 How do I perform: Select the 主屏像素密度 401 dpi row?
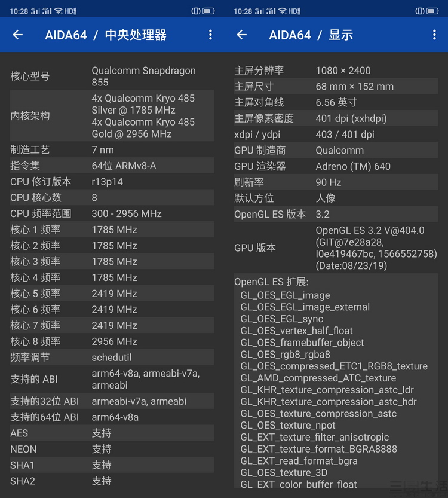pos(336,118)
